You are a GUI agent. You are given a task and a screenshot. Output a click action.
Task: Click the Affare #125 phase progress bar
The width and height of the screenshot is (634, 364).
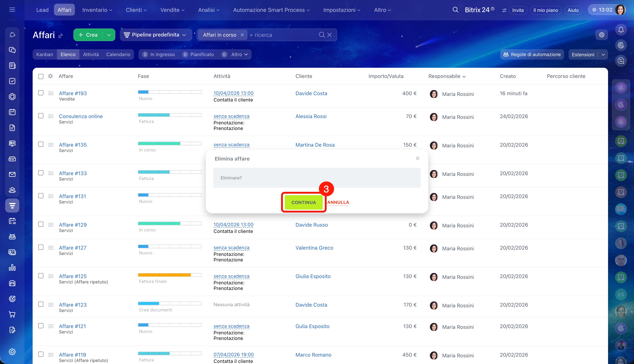(x=169, y=275)
